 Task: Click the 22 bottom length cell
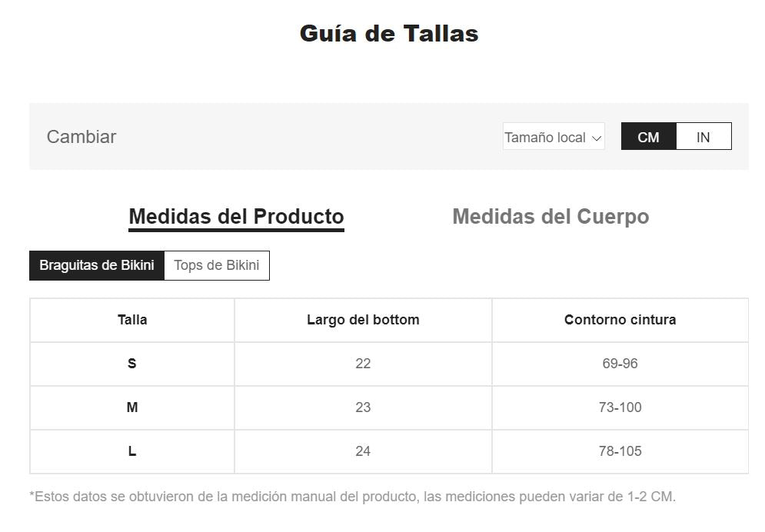[363, 364]
